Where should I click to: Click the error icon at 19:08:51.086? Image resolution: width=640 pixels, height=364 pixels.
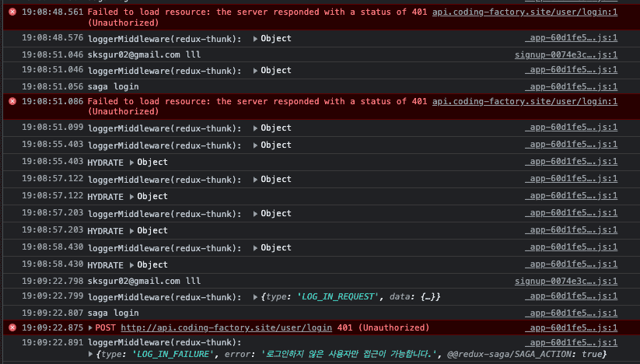click(x=12, y=101)
